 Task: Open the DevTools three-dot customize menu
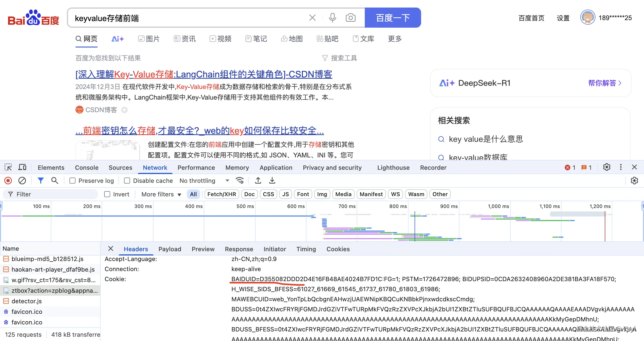pyautogui.click(x=621, y=167)
